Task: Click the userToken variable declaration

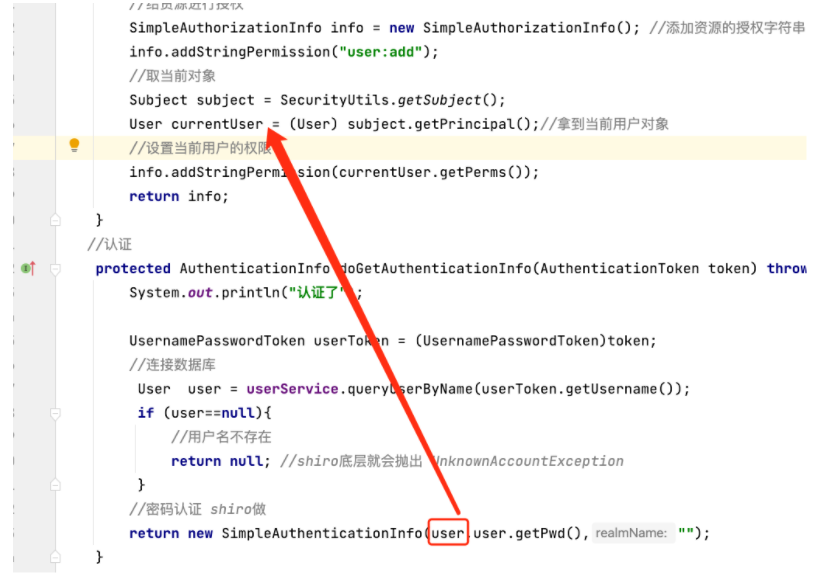Action: (x=351, y=341)
